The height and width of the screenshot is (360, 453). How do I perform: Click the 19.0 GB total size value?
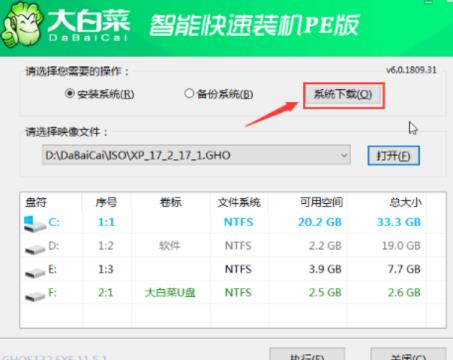(x=401, y=246)
